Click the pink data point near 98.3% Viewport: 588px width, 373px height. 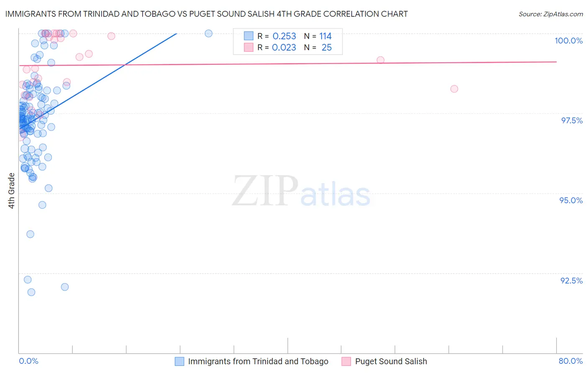click(x=454, y=89)
